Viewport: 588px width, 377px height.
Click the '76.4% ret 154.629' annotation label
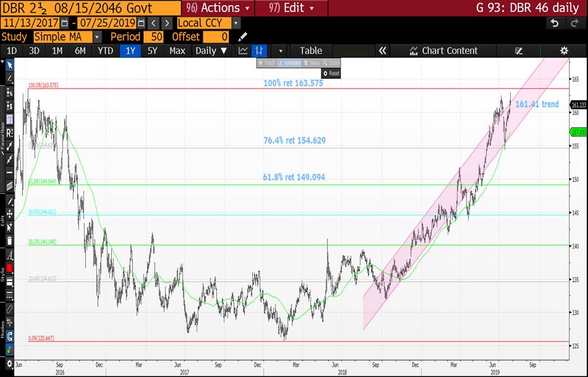coord(295,140)
